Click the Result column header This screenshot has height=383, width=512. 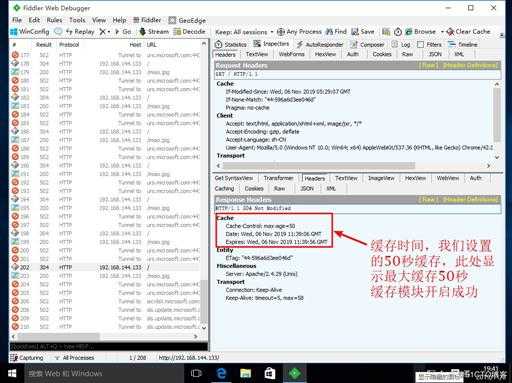[44, 45]
